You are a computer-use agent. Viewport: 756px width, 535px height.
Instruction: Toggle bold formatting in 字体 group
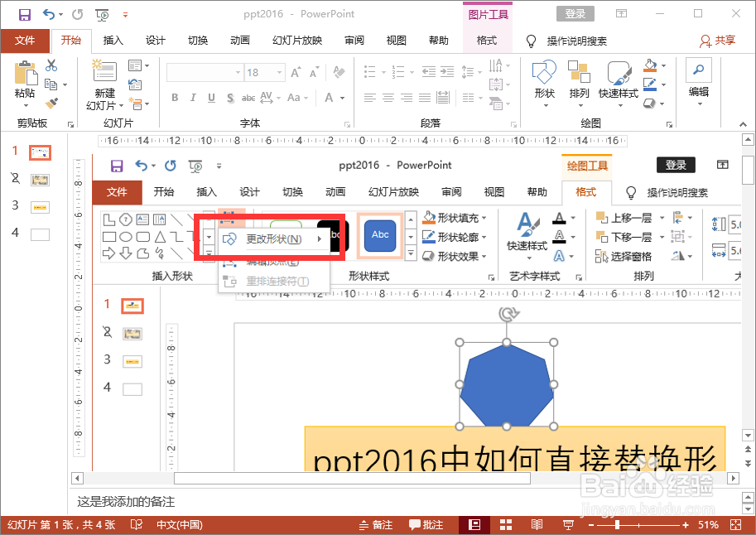(175, 98)
